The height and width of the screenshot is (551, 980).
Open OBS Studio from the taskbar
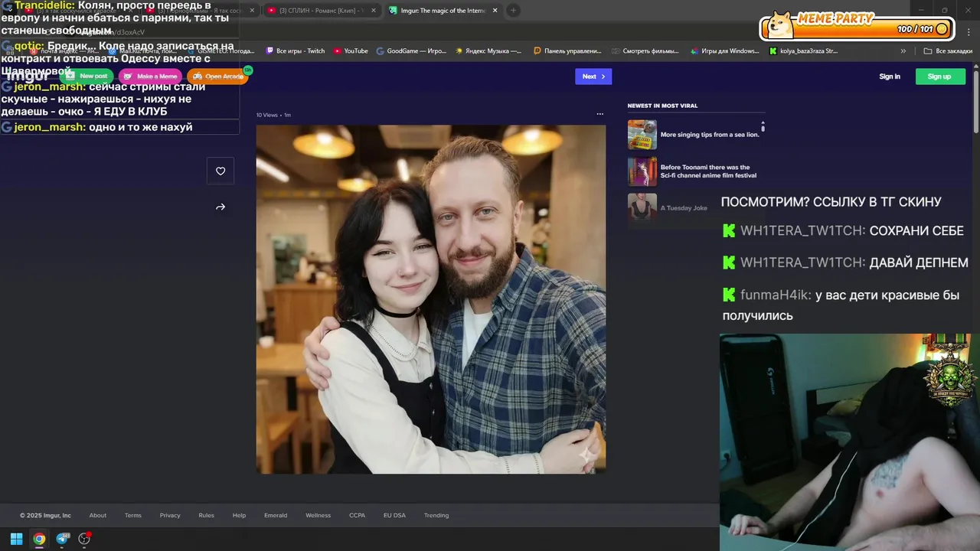[x=84, y=539]
